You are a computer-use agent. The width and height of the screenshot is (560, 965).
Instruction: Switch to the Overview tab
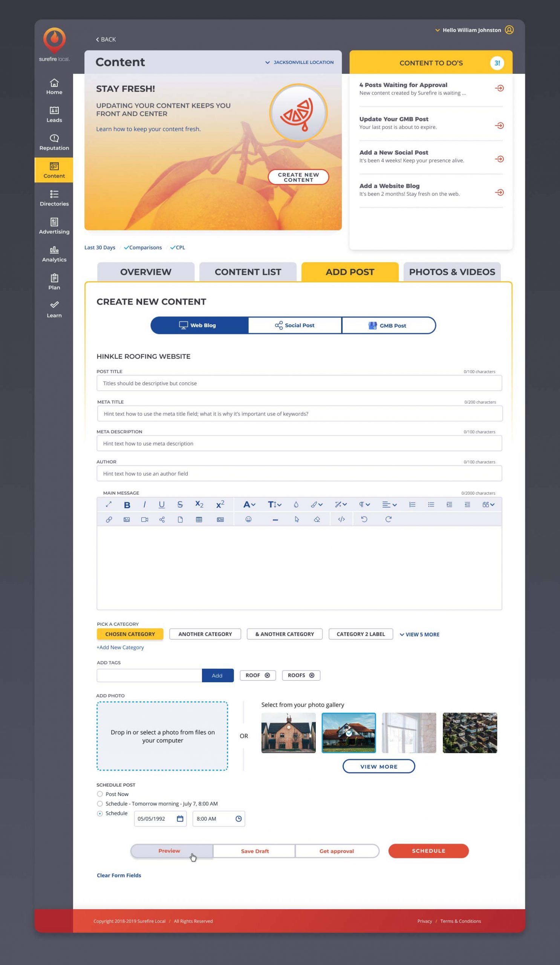click(146, 272)
